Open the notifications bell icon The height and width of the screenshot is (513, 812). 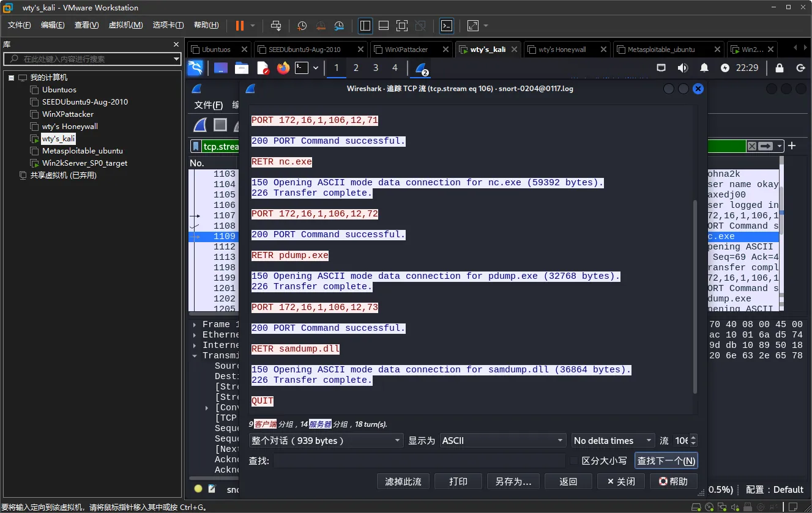pos(704,68)
